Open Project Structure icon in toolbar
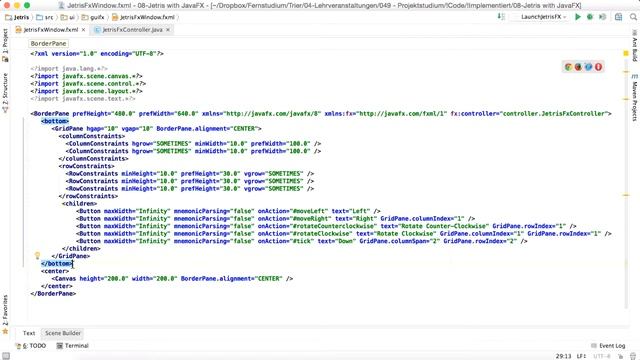 click(x=618, y=17)
